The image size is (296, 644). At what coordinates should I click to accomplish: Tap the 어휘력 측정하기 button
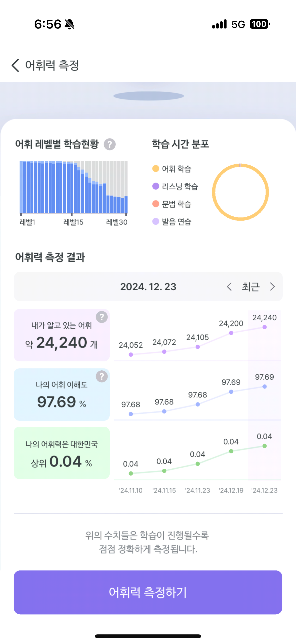click(x=148, y=592)
